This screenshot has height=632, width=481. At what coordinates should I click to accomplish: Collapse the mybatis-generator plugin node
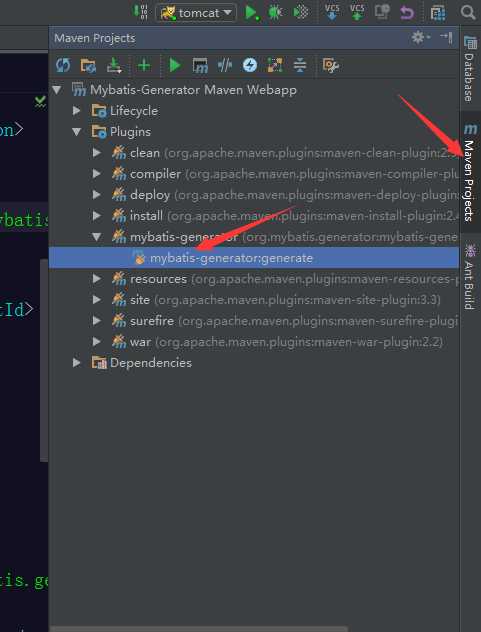click(x=97, y=237)
